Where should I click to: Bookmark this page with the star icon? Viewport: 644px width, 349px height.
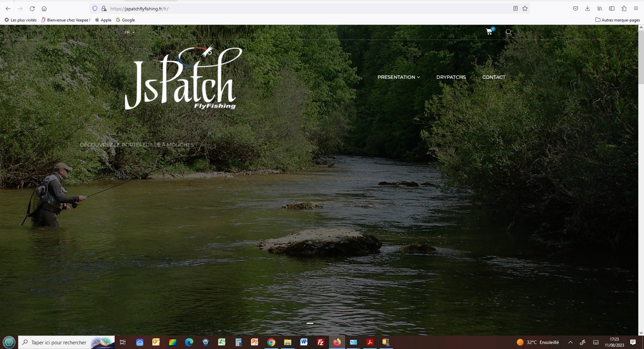(x=525, y=9)
